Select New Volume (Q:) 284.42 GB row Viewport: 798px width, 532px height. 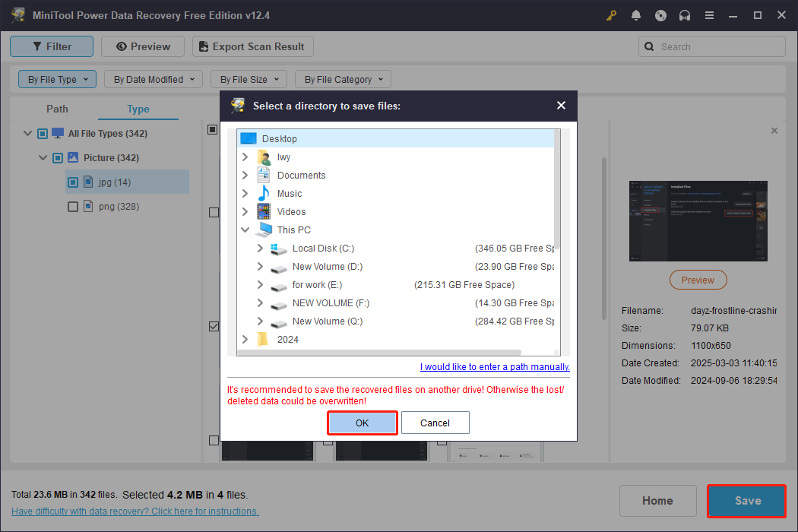(x=396, y=321)
